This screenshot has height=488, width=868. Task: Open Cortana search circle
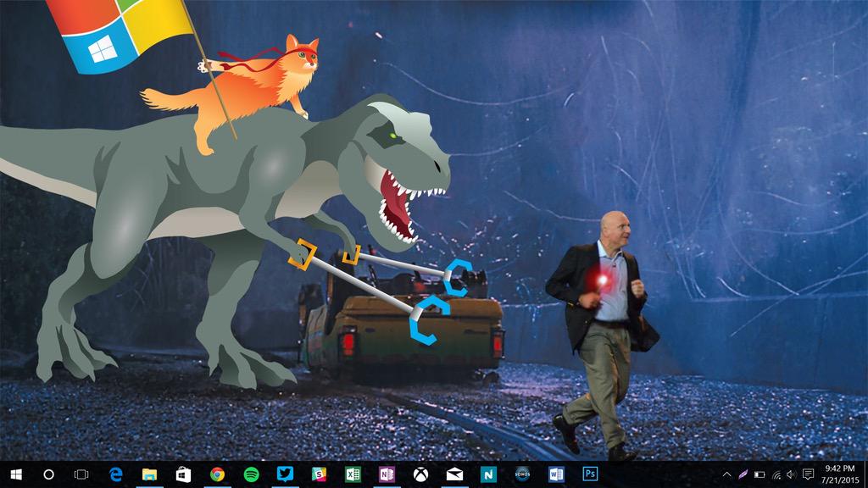pos(48,474)
